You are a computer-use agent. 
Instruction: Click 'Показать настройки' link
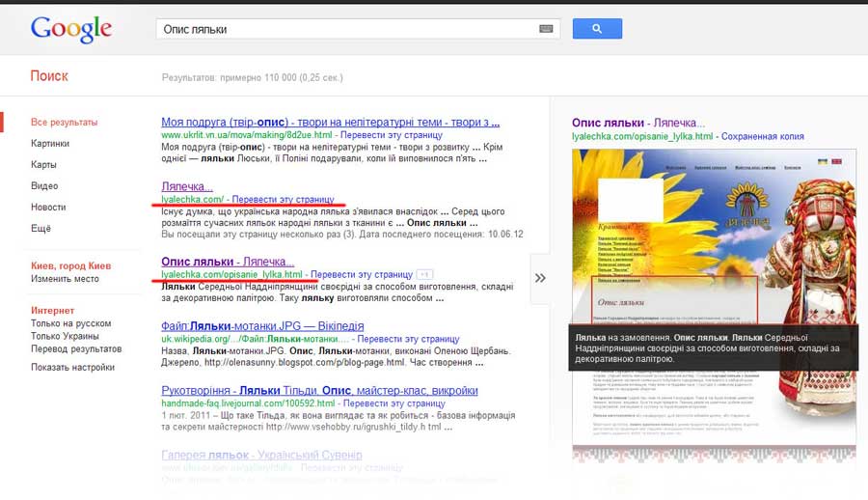click(x=72, y=367)
